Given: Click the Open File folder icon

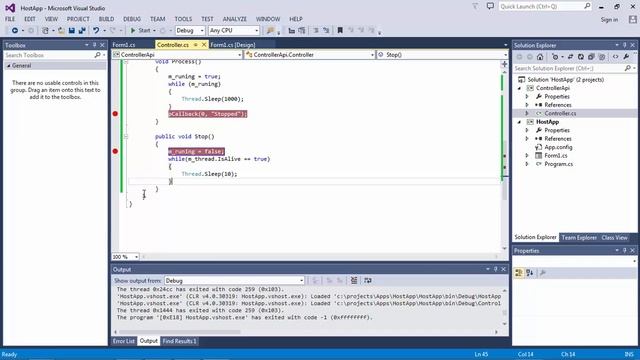Looking at the screenshot, I should click(61, 31).
